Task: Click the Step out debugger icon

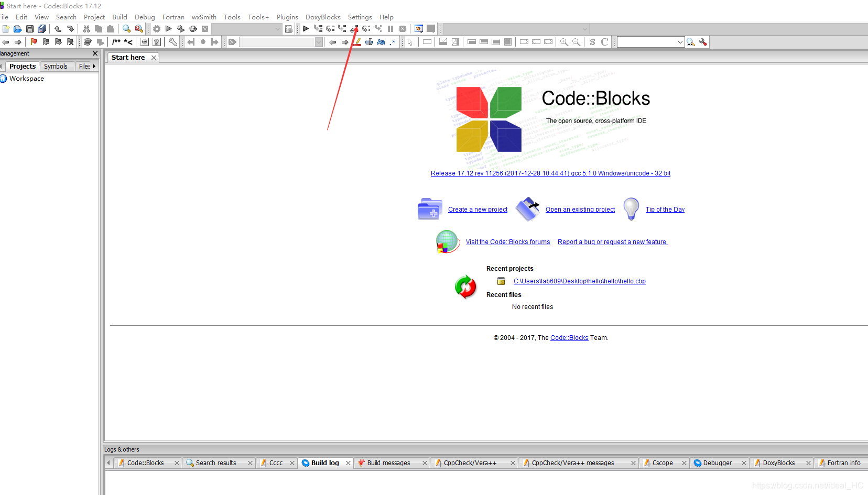Action: [354, 29]
